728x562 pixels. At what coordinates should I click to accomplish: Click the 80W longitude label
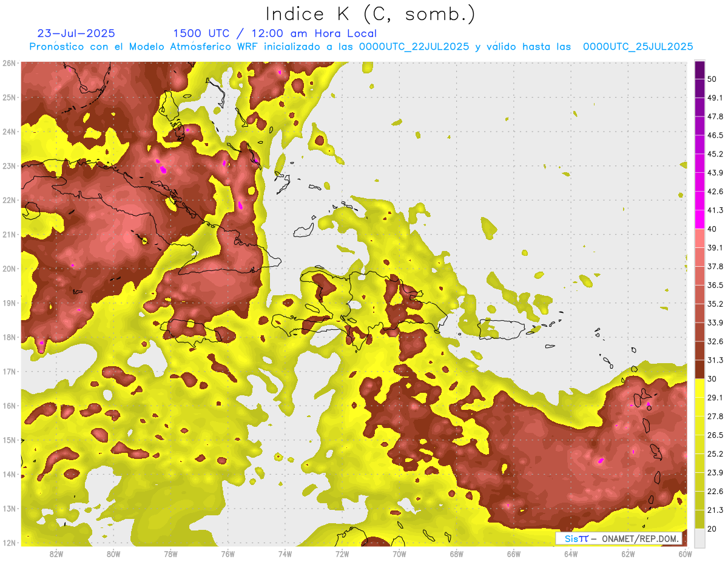(113, 554)
